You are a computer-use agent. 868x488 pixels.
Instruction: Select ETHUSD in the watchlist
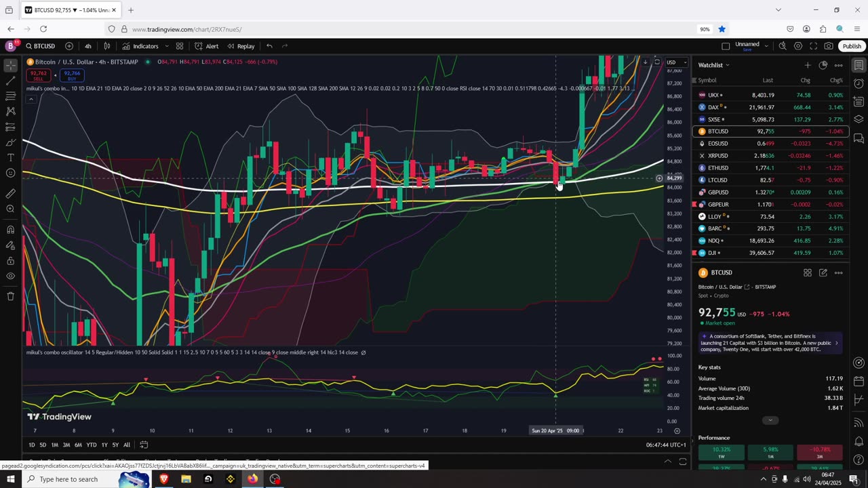click(x=771, y=168)
